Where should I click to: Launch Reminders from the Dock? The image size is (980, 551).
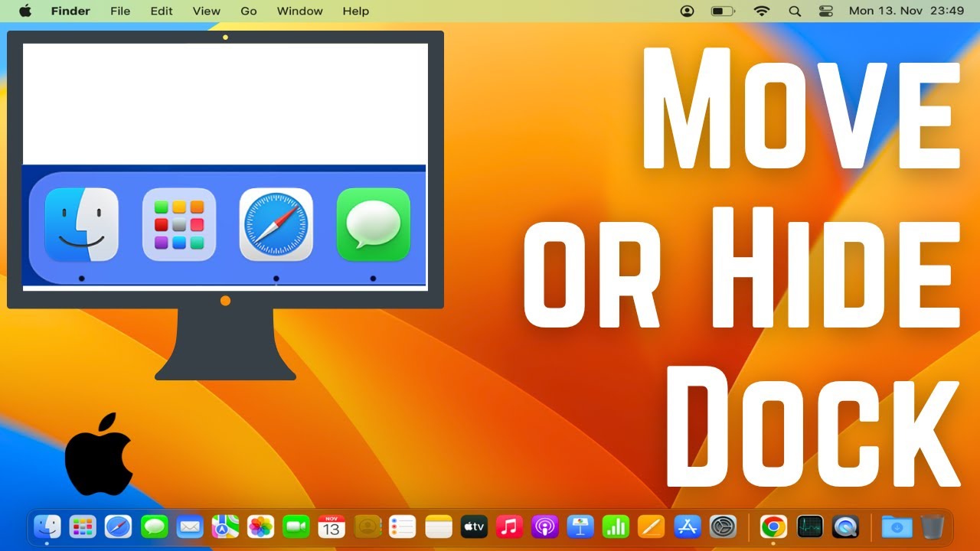click(x=403, y=527)
